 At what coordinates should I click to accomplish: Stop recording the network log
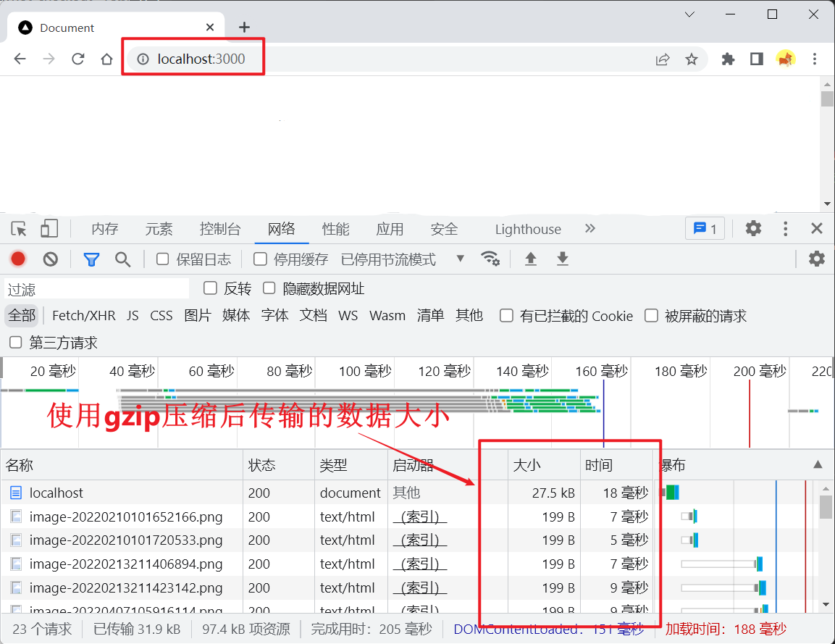18,259
